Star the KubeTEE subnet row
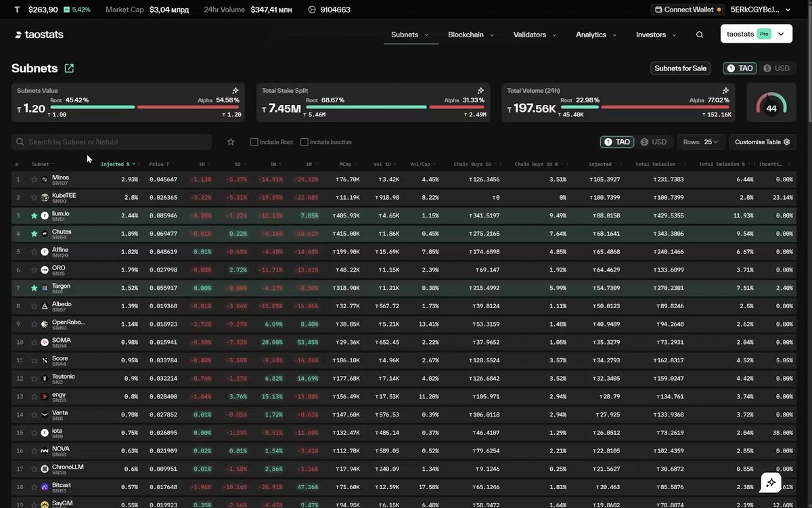The image size is (812, 508). coord(34,198)
